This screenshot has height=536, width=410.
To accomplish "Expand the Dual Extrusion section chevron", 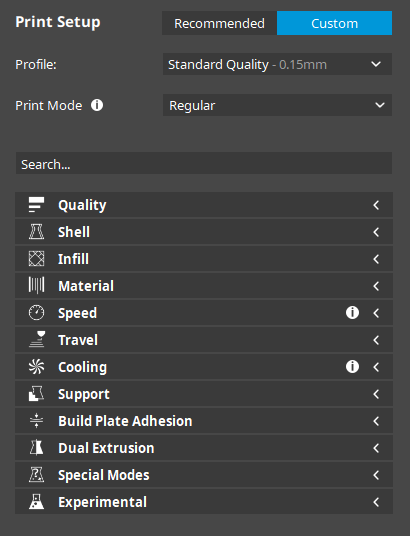I will 376,448.
